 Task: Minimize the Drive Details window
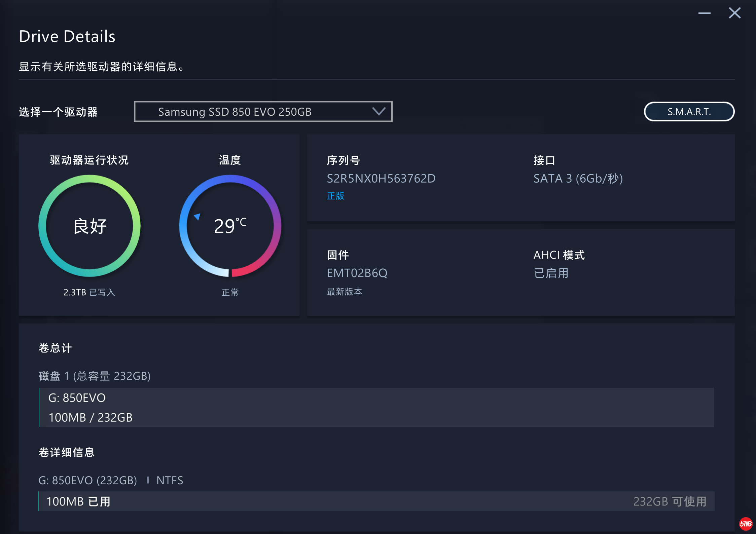[704, 13]
